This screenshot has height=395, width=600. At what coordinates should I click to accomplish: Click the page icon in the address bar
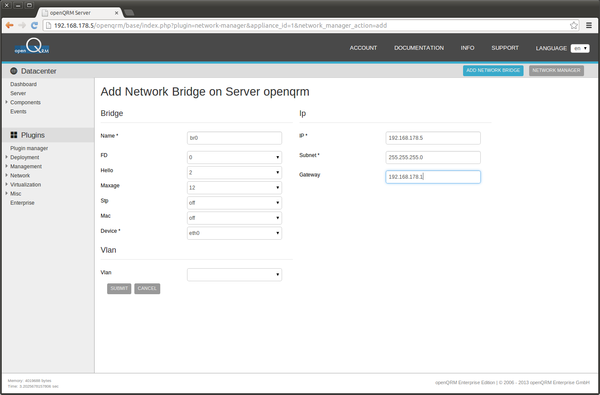(48, 26)
